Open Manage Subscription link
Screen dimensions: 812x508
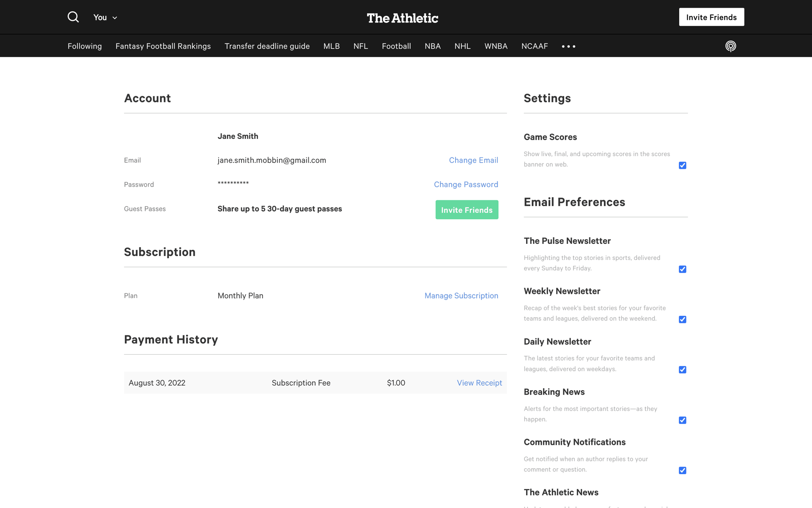click(x=461, y=295)
